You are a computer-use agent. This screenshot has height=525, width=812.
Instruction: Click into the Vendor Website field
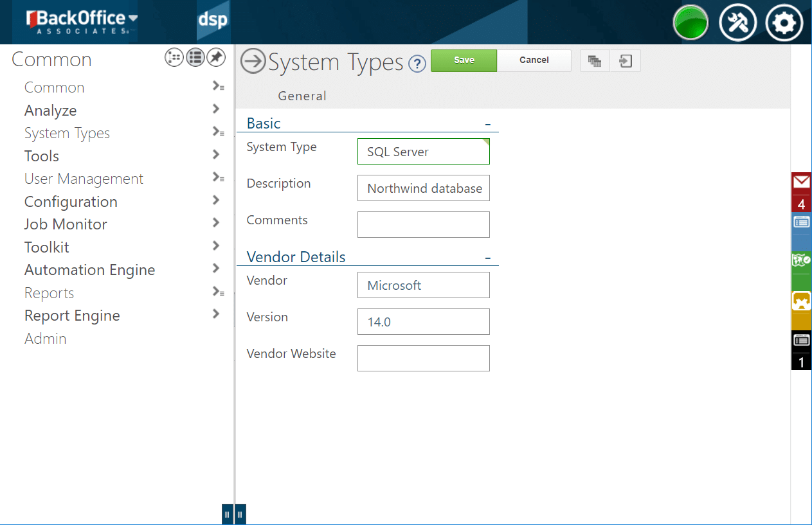pos(423,358)
